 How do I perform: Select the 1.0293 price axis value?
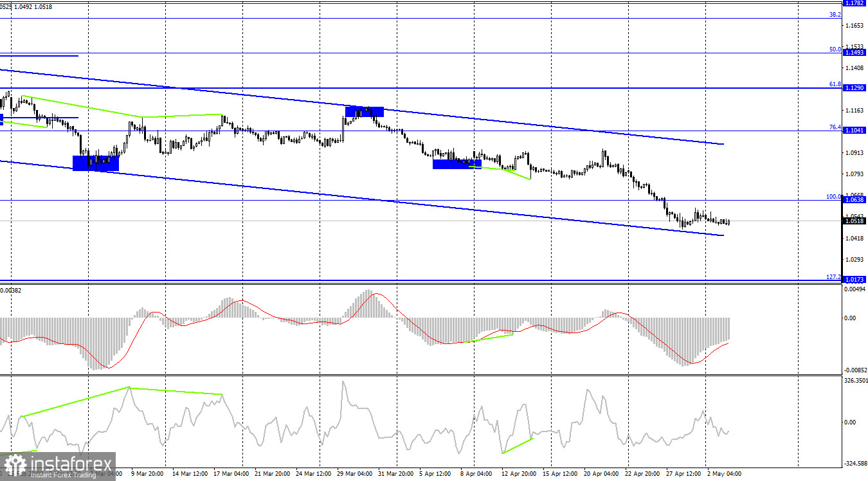(854, 260)
